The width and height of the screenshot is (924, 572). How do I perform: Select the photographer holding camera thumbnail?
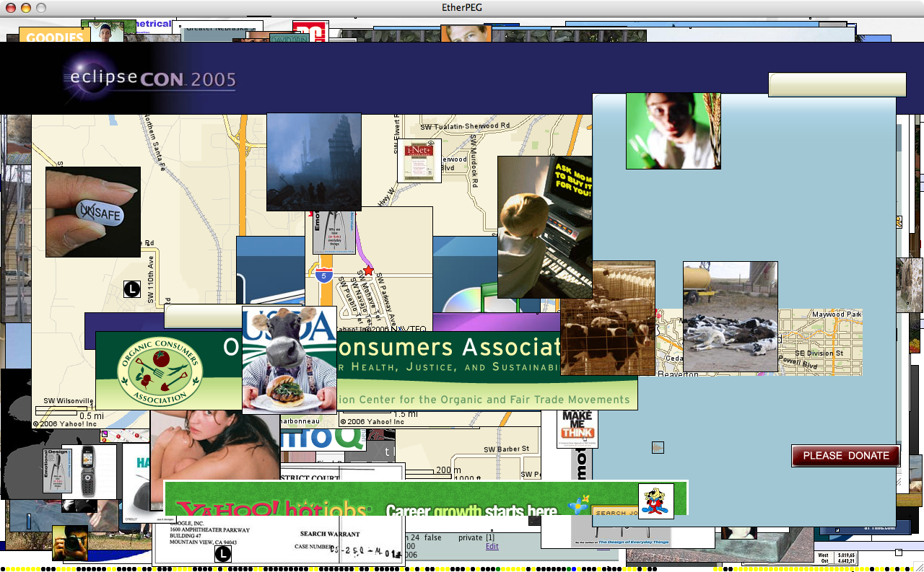coord(70,543)
